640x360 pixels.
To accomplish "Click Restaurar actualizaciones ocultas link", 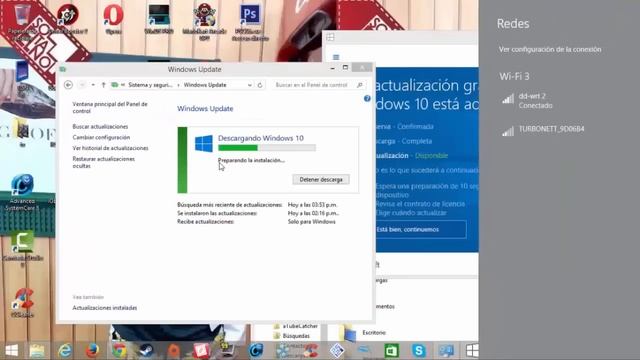I will coord(103,162).
